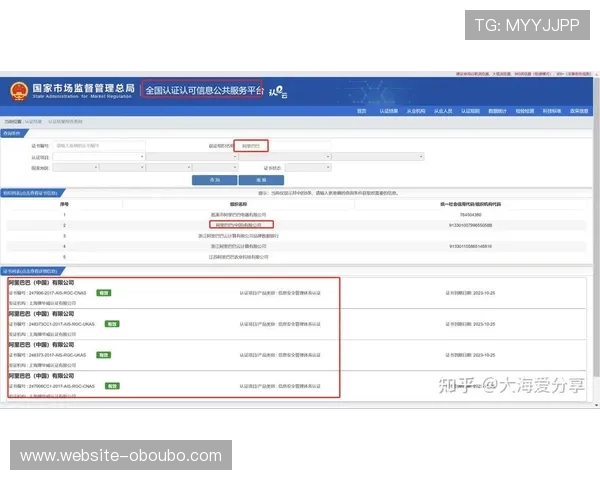Expand the fourth 国家地区 dropdown
600x480 pixels.
(215, 167)
